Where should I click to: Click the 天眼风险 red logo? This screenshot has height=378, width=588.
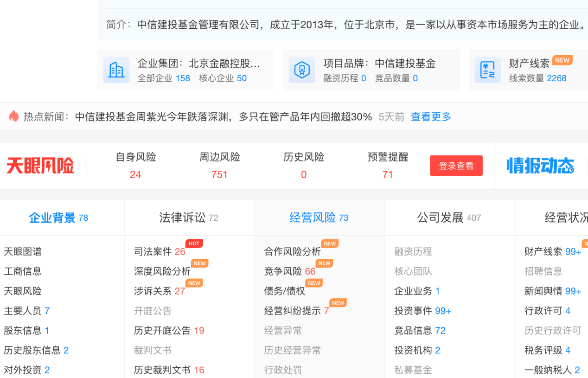[40, 166]
